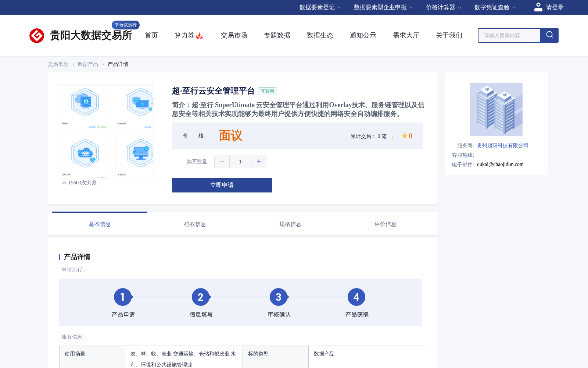Expand 价格计算器 dropdown menu
The width and height of the screenshot is (588, 368).
pyautogui.click(x=444, y=7)
